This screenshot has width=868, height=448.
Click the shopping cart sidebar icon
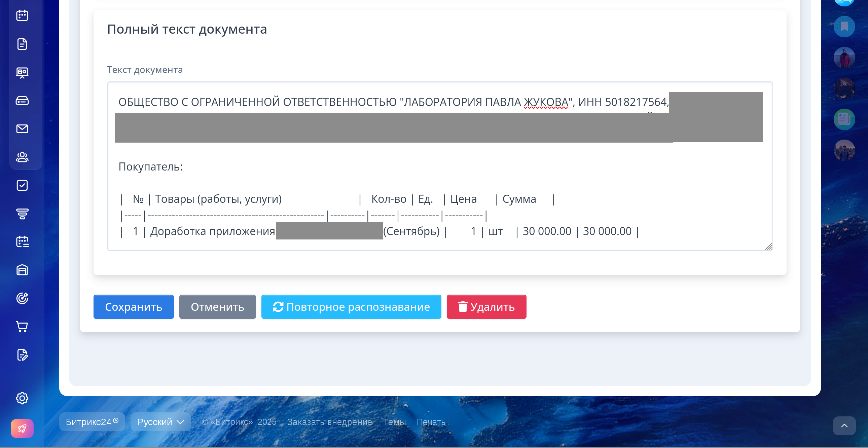coord(22,326)
